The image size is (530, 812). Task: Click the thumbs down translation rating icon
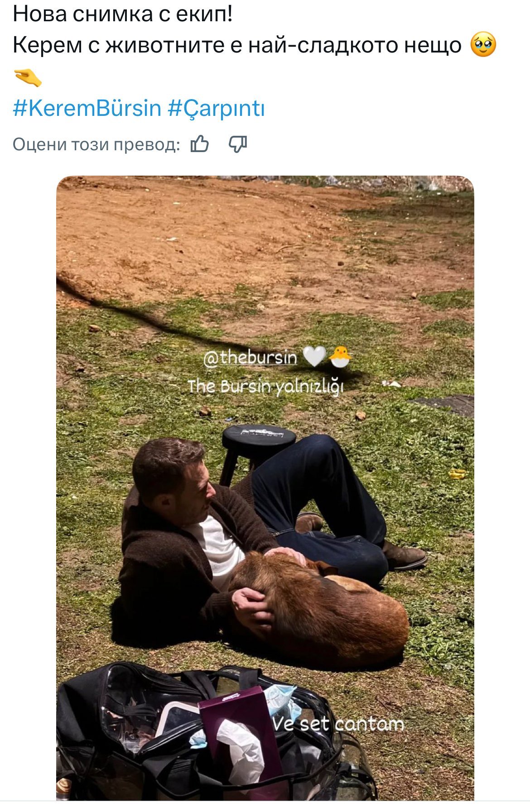point(237,144)
